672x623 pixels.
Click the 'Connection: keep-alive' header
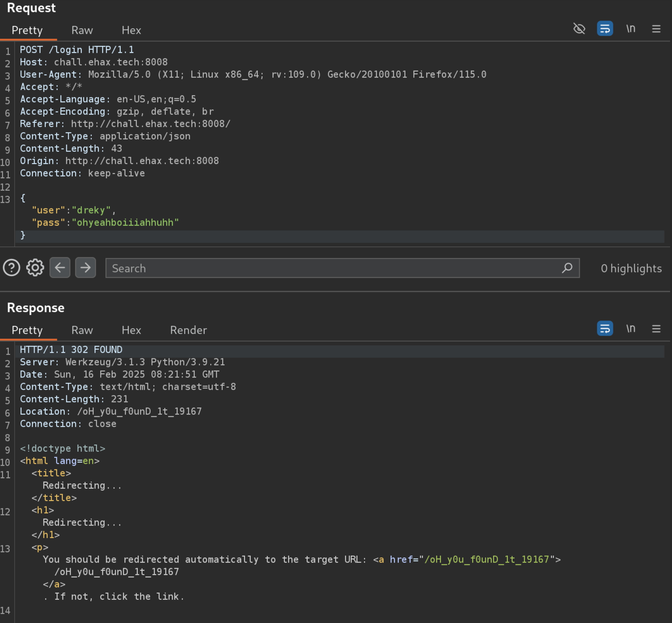82,173
